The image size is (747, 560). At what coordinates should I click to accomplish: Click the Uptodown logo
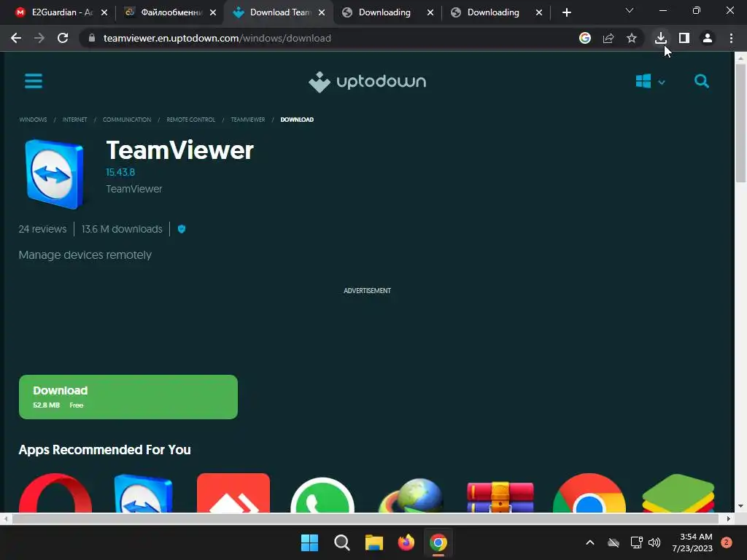(368, 82)
